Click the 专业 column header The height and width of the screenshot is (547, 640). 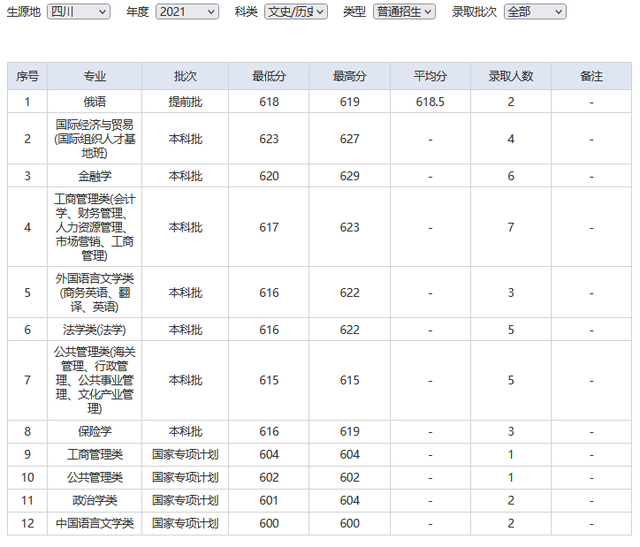point(95,76)
